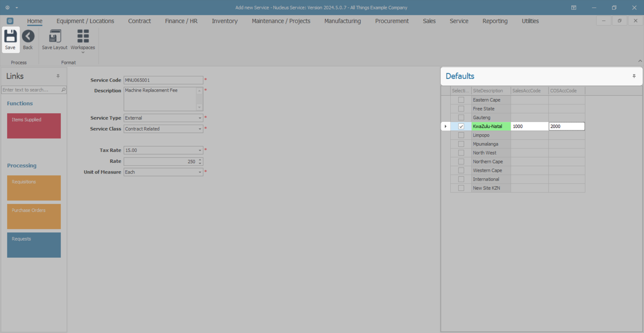Click the Rate value field

[x=160, y=161]
